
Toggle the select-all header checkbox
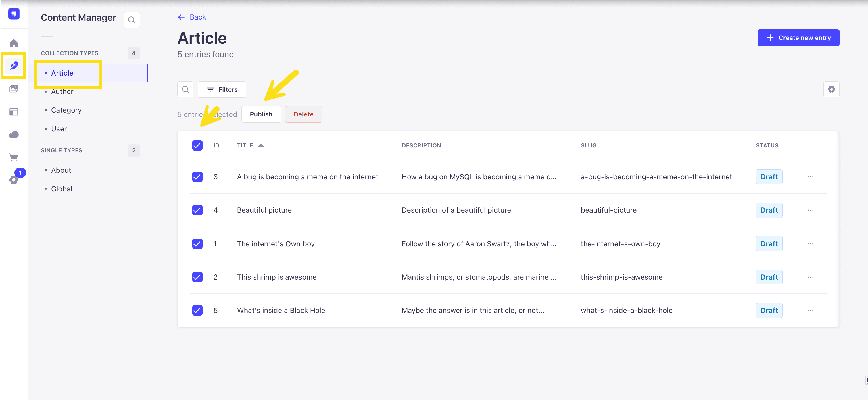(x=197, y=145)
